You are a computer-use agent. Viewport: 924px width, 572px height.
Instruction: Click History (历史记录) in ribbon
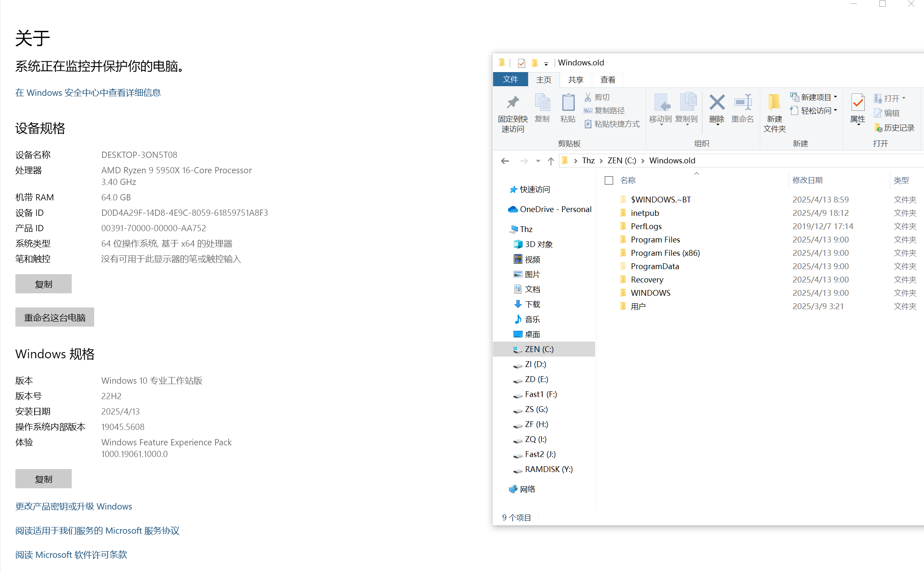(894, 128)
